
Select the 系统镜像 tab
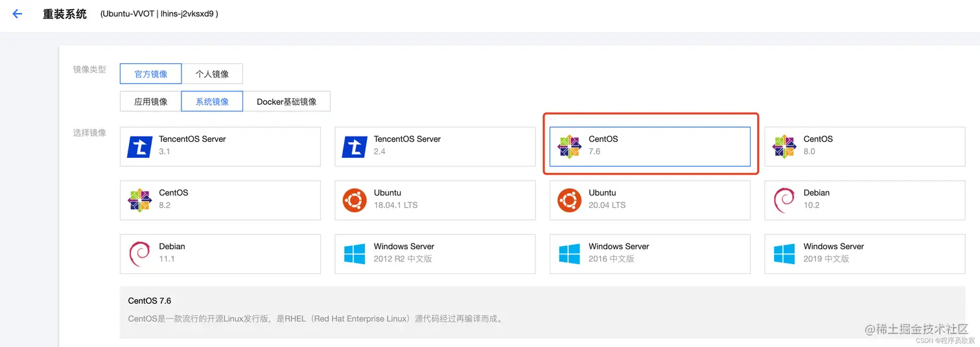coord(212,102)
